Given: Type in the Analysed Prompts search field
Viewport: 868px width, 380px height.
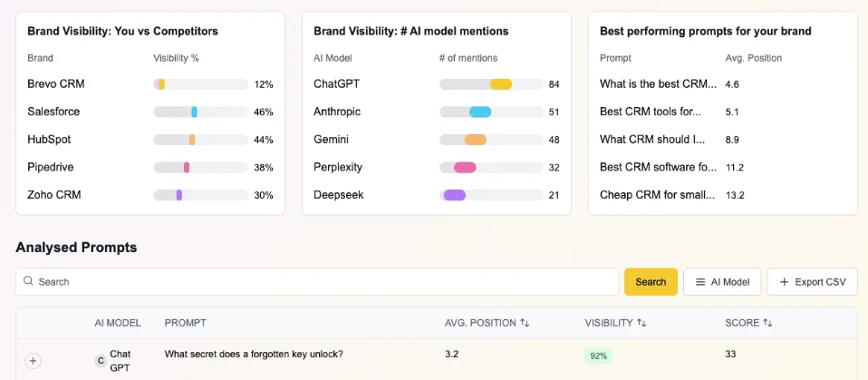Looking at the screenshot, I should coord(317,282).
